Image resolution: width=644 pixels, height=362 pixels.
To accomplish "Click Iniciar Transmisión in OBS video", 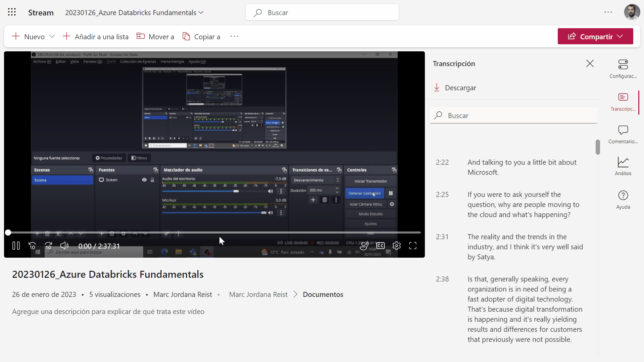I will coord(370,181).
